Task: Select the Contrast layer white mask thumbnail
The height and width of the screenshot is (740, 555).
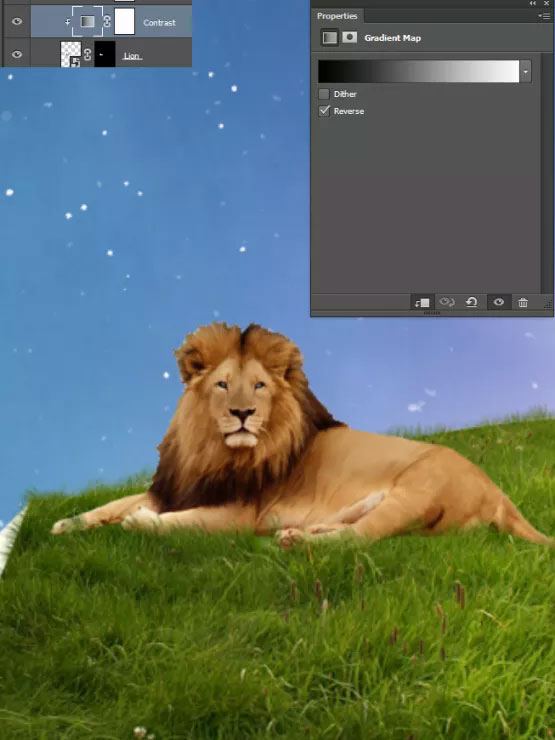Action: click(125, 21)
